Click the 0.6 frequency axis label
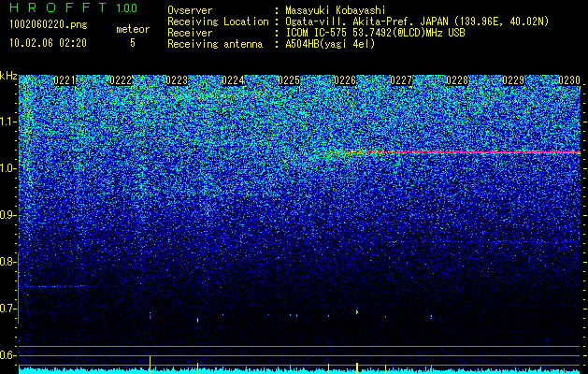Image resolution: width=588 pixels, height=374 pixels. click(8, 355)
